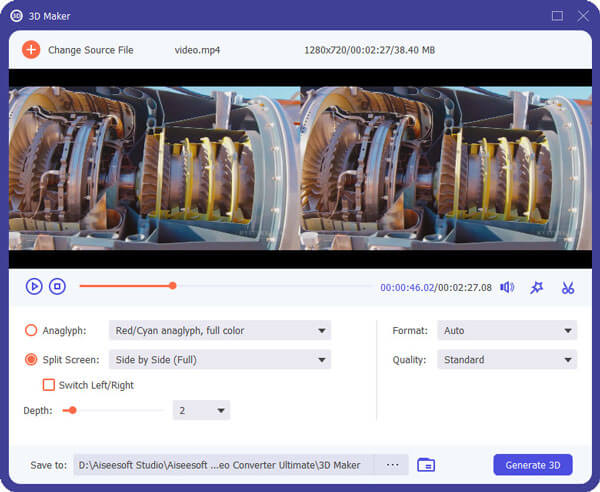600x492 pixels.
Task: Open the enhance effects star-wand icon
Action: point(536,287)
